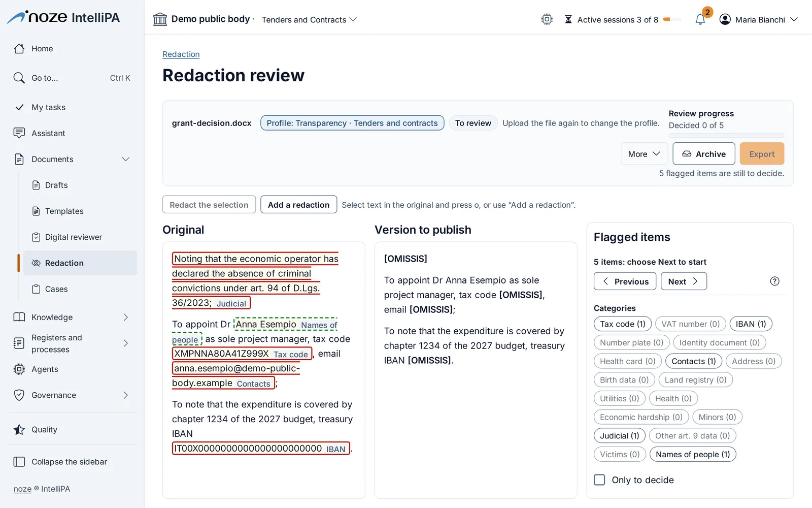Image resolution: width=812 pixels, height=508 pixels.
Task: Select the Drafts sidebar item
Action: pos(80,185)
